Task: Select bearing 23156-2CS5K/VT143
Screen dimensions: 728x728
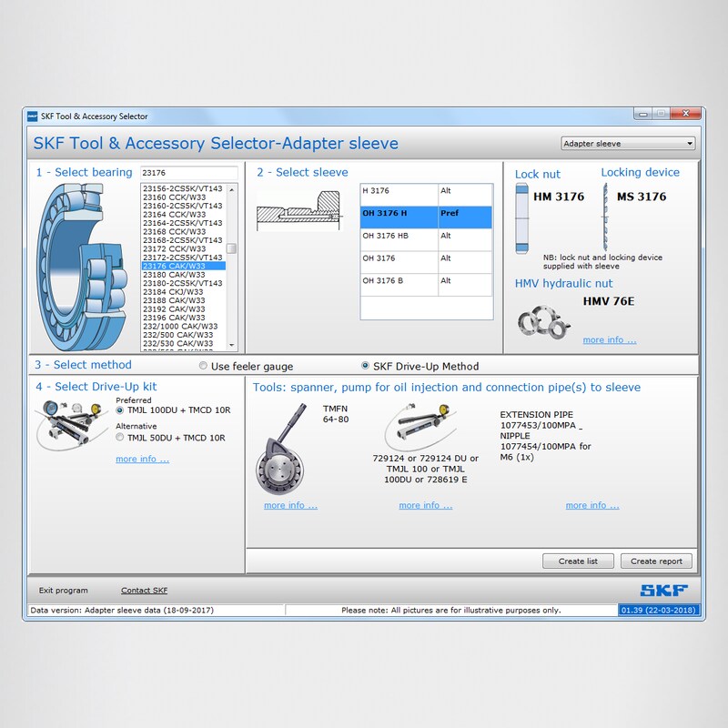Action: coord(183,188)
